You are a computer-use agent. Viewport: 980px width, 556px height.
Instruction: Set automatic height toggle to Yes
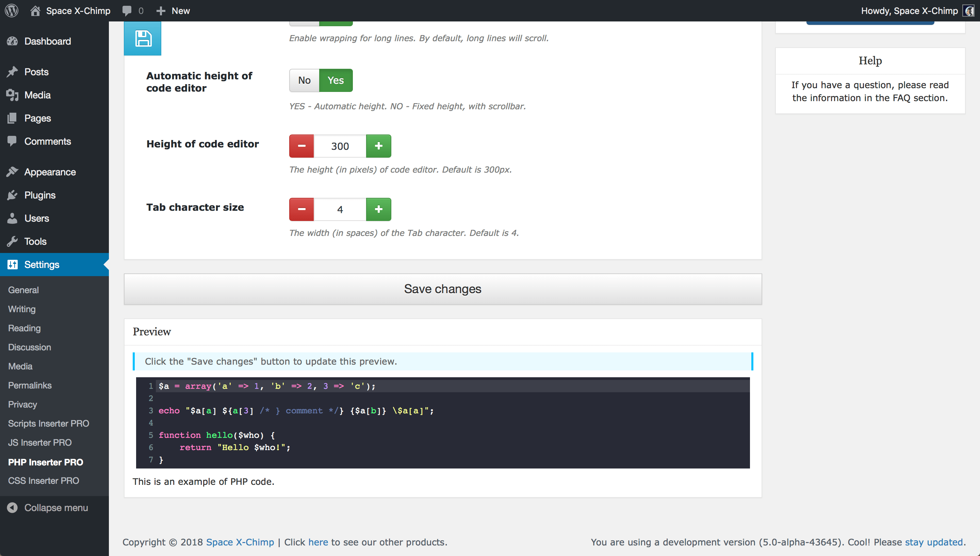pos(336,80)
